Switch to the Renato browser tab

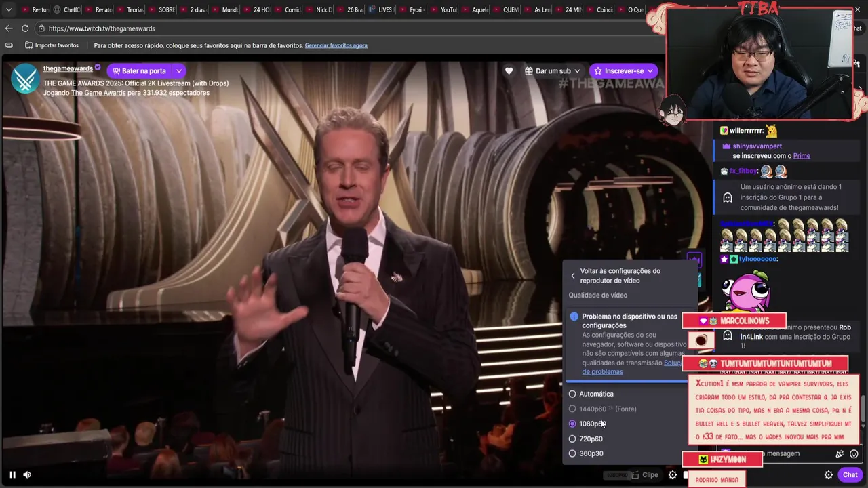coord(98,9)
